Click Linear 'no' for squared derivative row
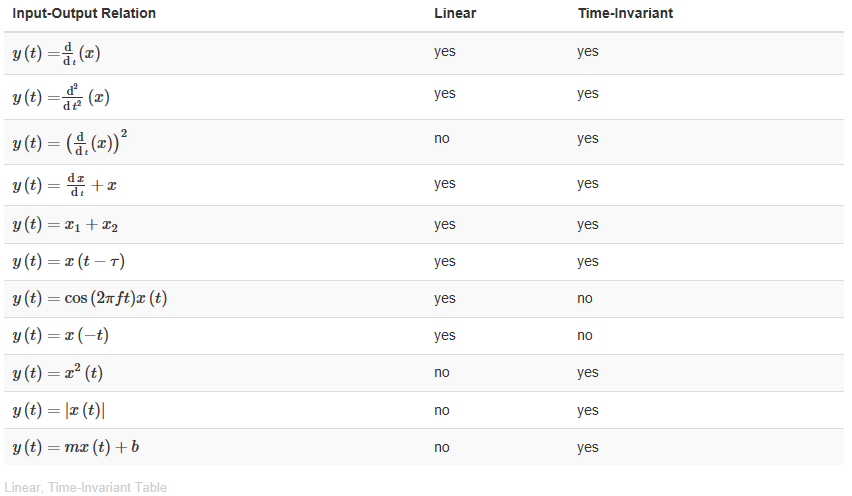852x496 pixels. pos(441,138)
